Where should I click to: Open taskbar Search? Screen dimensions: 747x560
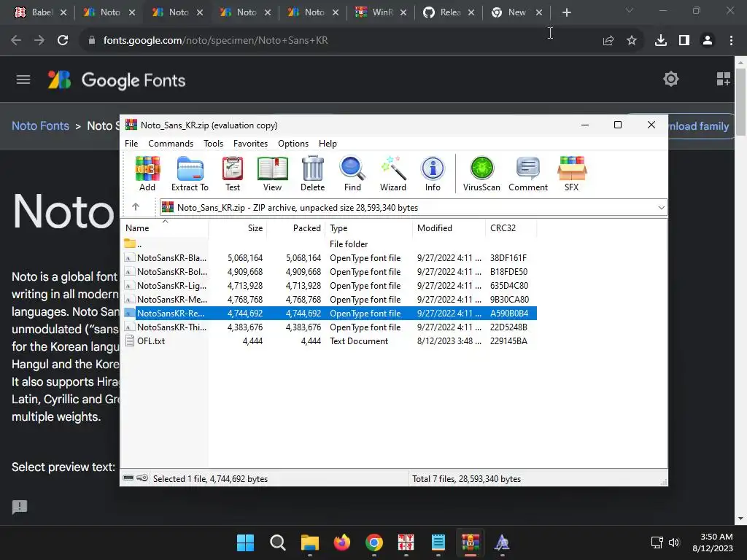click(x=277, y=542)
